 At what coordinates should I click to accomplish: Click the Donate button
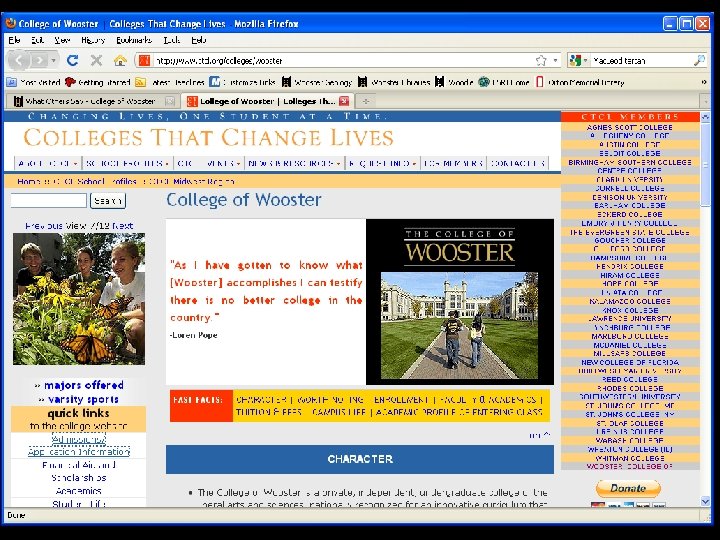(x=628, y=489)
